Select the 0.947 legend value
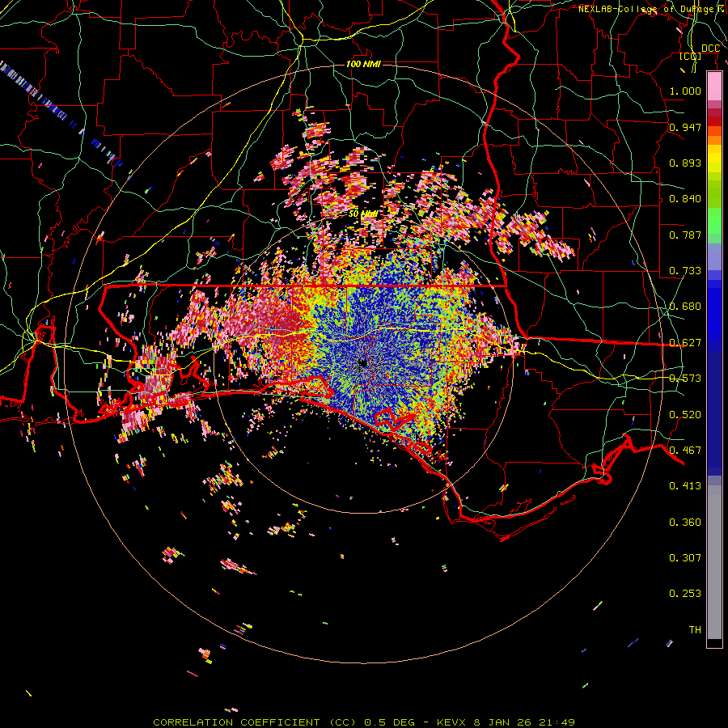 [x=685, y=127]
